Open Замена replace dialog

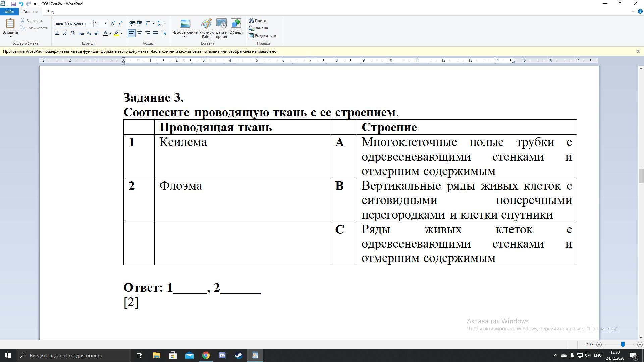coord(258,28)
